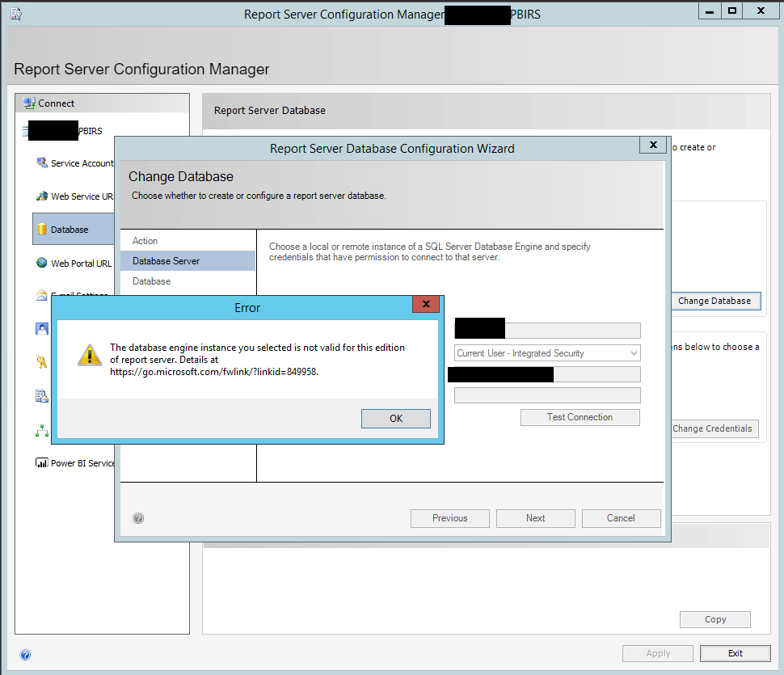Open Scale-out Deployment network icon
Viewport: 784px width, 675px height.
click(42, 430)
